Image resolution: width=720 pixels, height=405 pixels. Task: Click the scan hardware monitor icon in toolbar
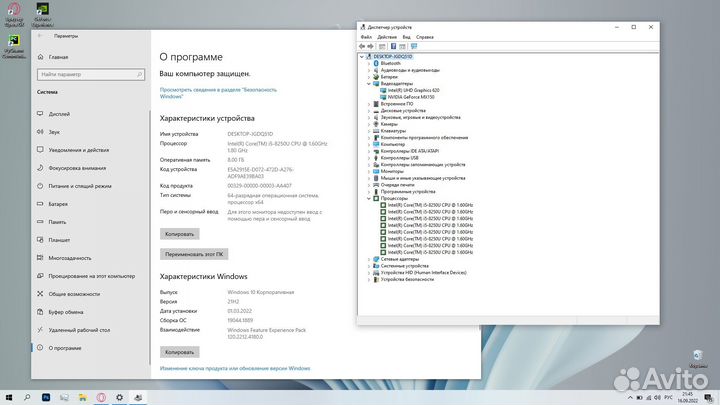point(414,46)
